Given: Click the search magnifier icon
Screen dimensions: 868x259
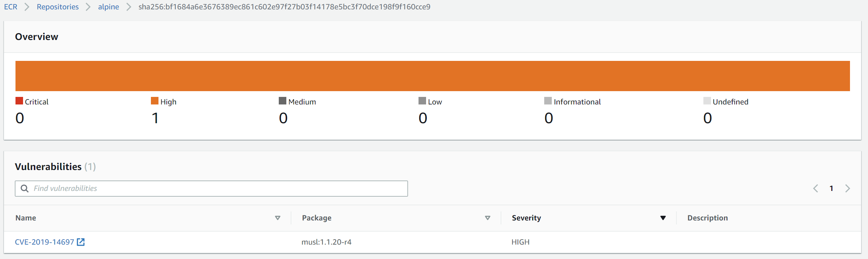Looking at the screenshot, I should 24,188.
